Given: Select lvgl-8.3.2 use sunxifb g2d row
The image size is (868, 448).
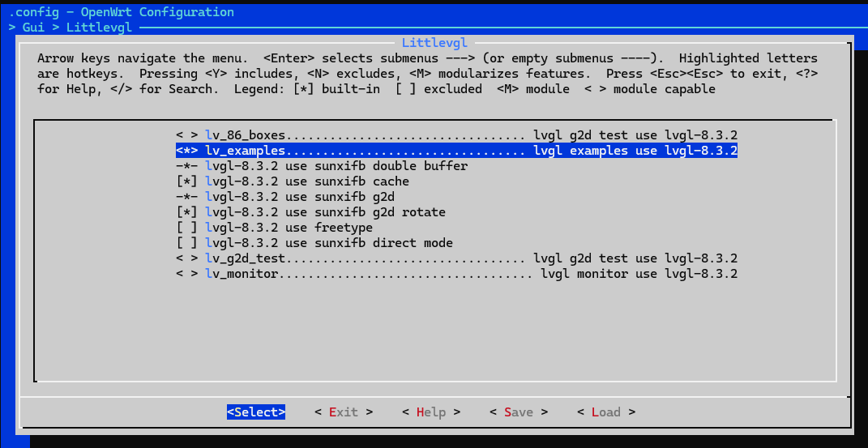Looking at the screenshot, I should (285, 197).
